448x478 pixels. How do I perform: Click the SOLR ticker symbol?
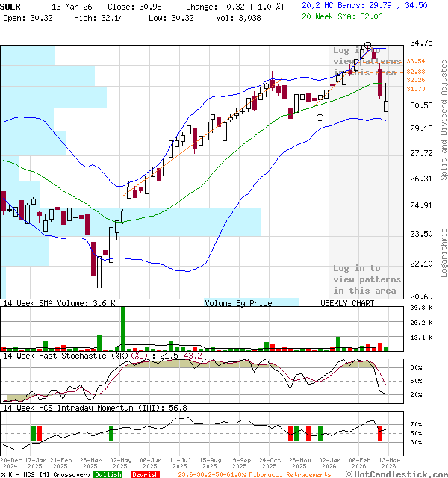(10, 5)
